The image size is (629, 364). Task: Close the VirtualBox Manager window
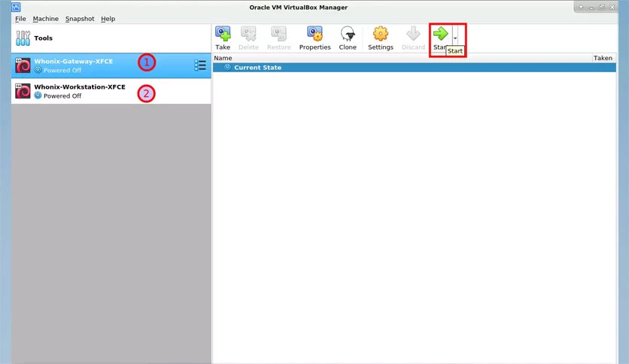pos(612,8)
